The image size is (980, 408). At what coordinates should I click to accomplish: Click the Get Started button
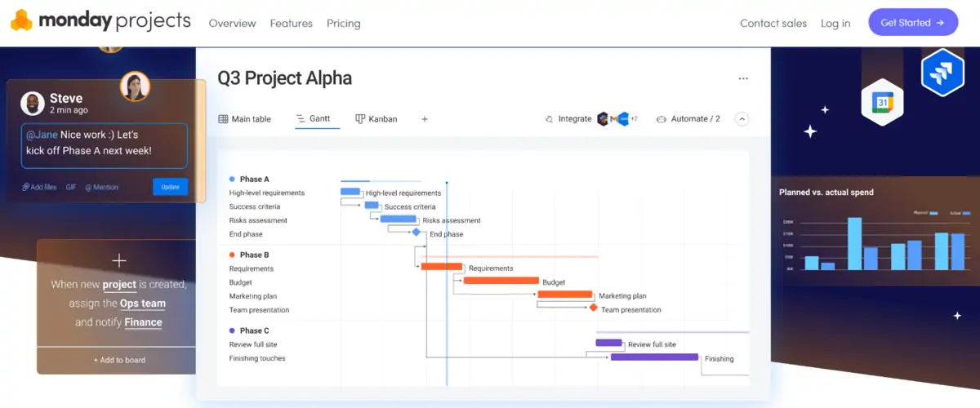click(913, 23)
